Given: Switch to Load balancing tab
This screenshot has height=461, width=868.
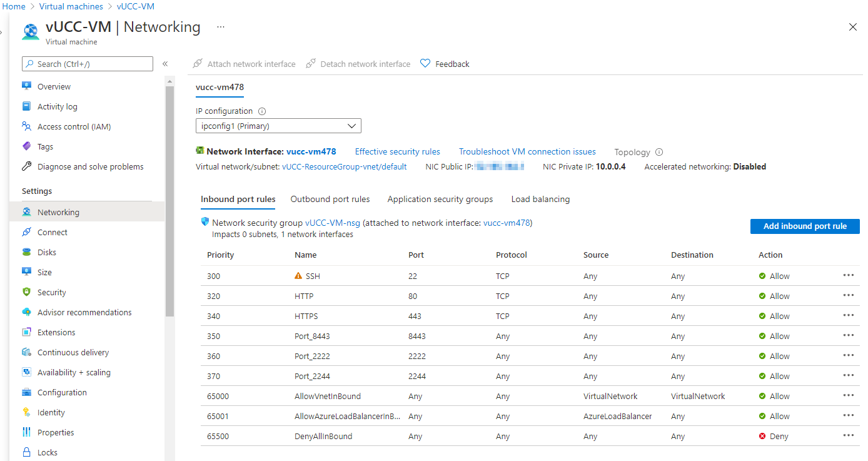Looking at the screenshot, I should tap(540, 199).
